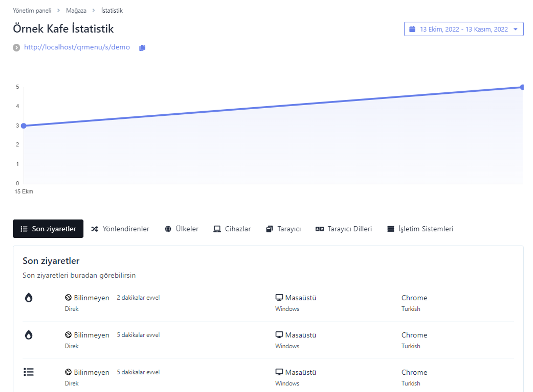Go to Yönetim paneli breadcrumb
The height and width of the screenshot is (392, 533).
point(32,11)
